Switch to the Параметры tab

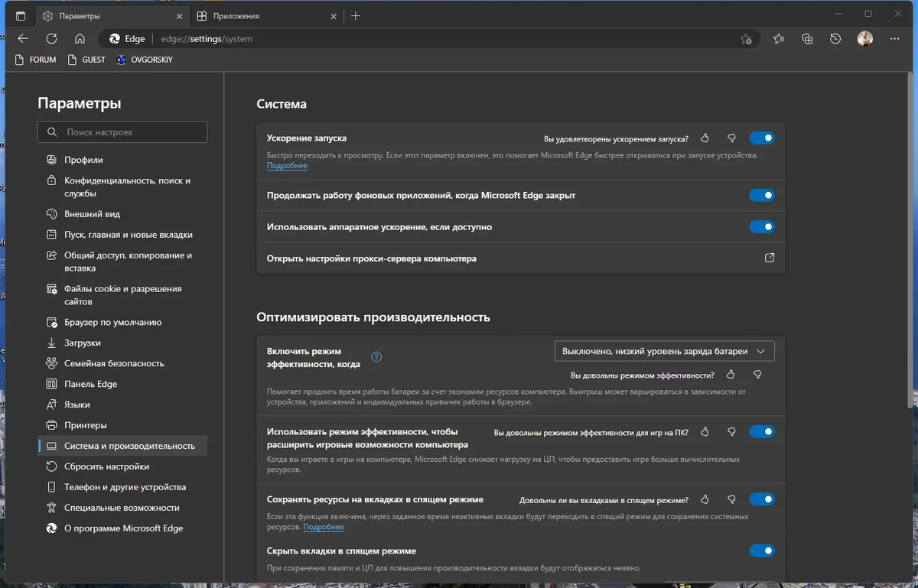(x=114, y=15)
